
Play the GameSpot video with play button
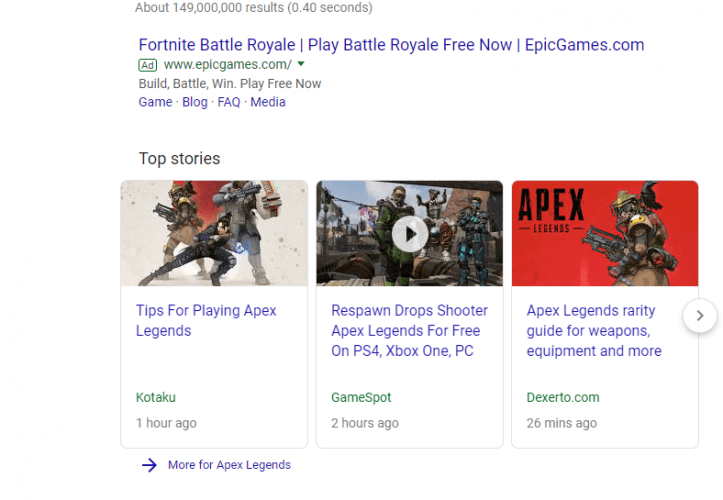(409, 234)
